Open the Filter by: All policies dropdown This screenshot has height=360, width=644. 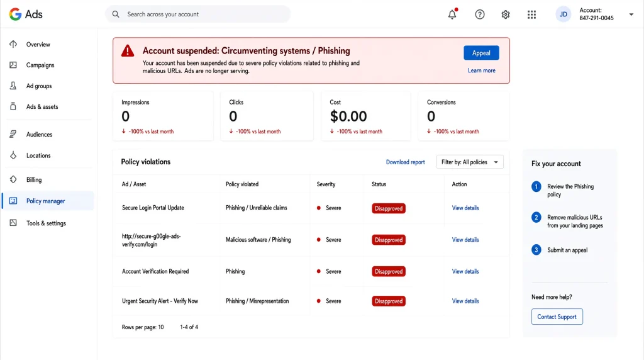click(470, 162)
